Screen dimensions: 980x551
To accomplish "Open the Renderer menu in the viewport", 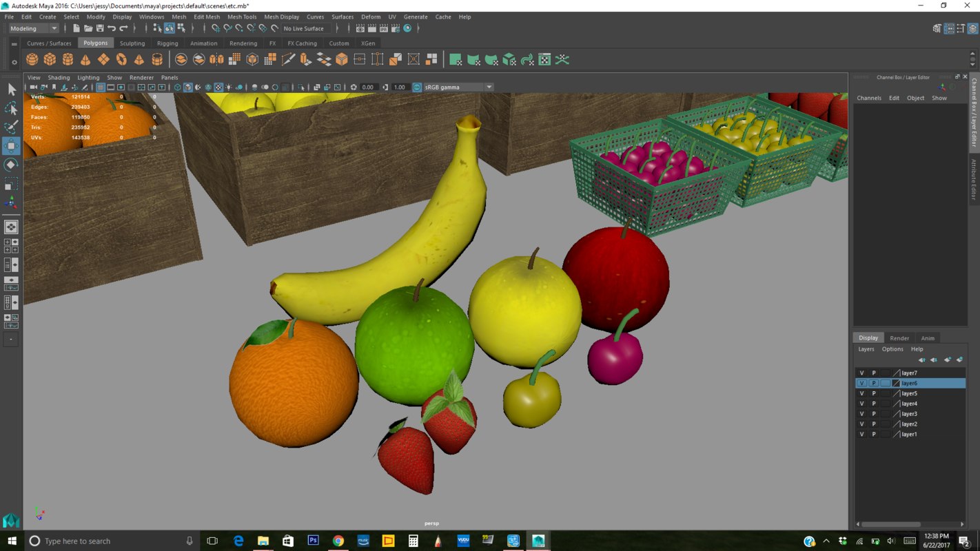I will coord(141,77).
